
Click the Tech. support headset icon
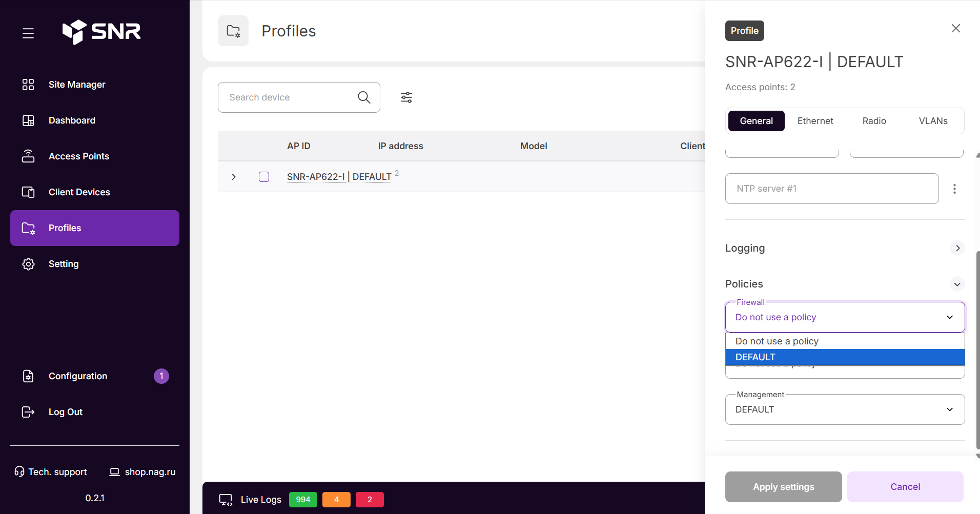[19, 471]
